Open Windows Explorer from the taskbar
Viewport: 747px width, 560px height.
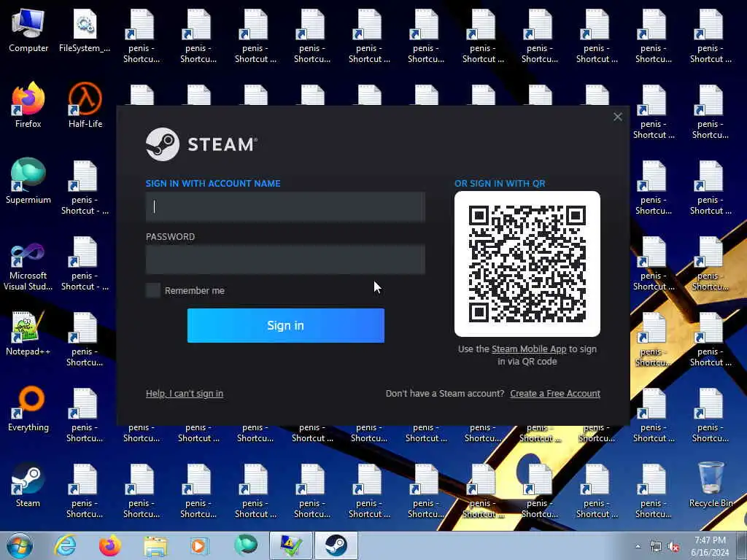[155, 545]
